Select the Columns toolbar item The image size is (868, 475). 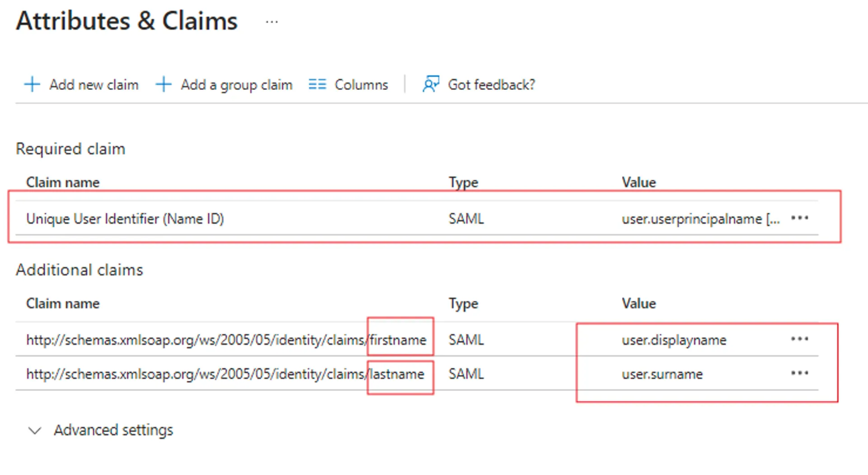pos(360,84)
